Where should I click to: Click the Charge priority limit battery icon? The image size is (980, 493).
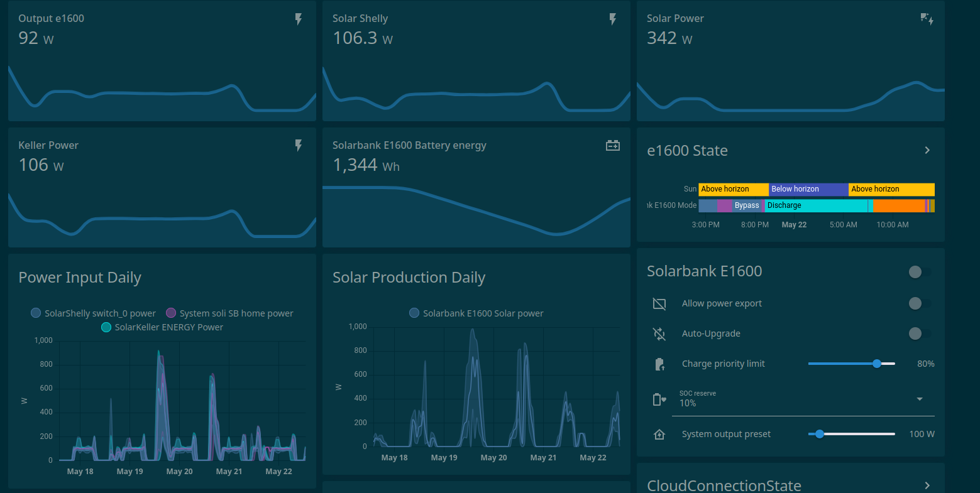(x=659, y=364)
